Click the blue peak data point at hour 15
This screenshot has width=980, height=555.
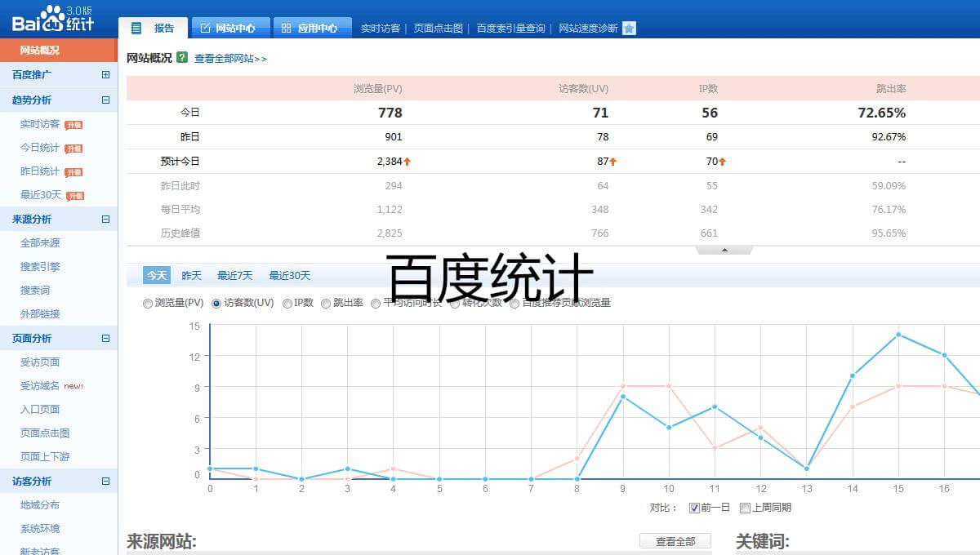tap(898, 335)
